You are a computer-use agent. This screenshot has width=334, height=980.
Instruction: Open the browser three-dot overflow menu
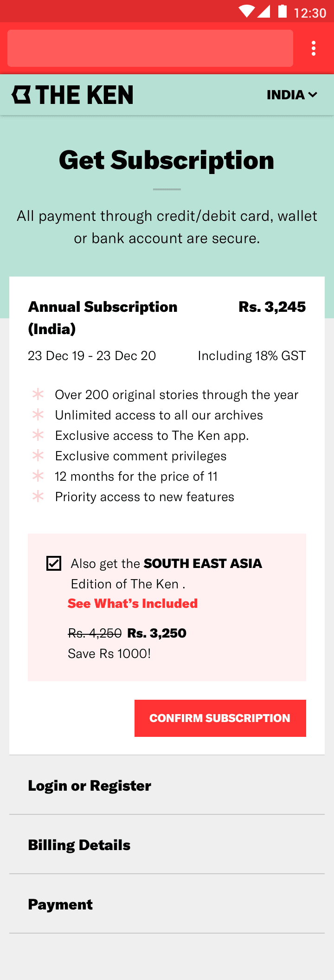(x=314, y=48)
